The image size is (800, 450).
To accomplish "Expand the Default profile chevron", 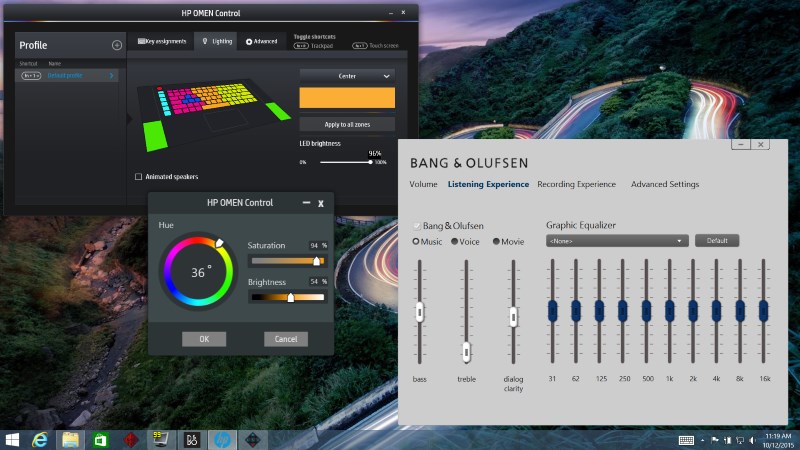I will pyautogui.click(x=112, y=76).
